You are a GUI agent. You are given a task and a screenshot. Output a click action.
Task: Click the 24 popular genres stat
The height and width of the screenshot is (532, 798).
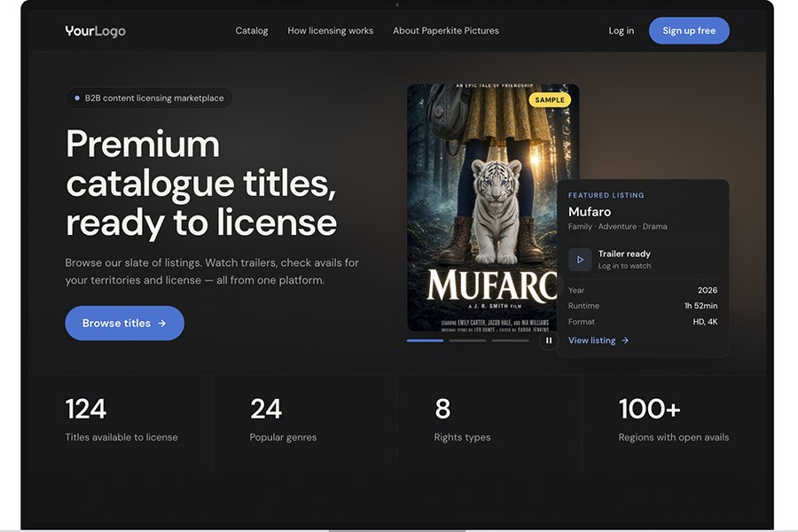(283, 419)
